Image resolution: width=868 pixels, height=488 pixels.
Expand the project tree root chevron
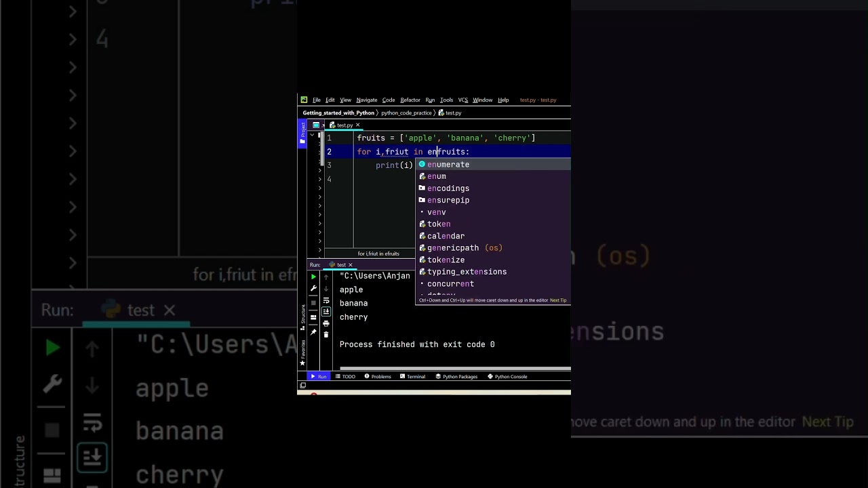point(312,136)
